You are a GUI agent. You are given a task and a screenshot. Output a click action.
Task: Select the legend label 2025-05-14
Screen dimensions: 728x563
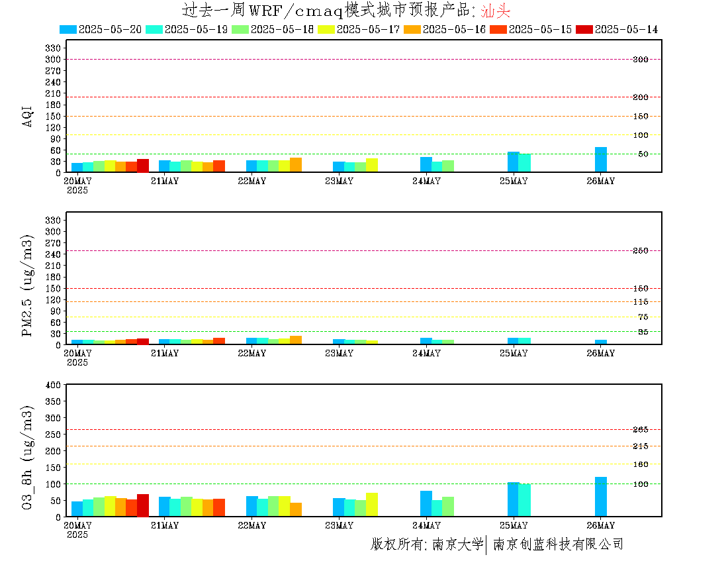626,29
